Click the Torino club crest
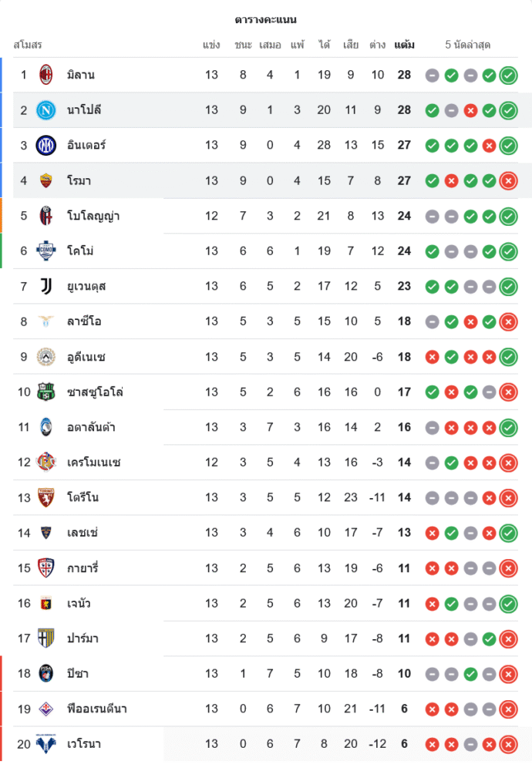 pyautogui.click(x=46, y=497)
